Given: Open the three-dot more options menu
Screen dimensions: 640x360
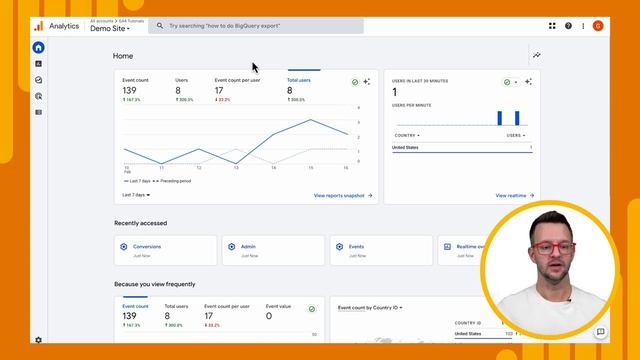Looking at the screenshot, I should click(583, 26).
